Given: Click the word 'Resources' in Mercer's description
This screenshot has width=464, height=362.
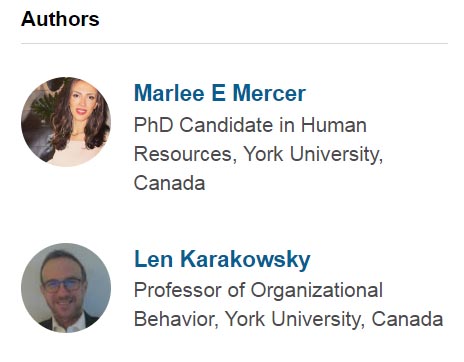Looking at the screenshot, I should point(183,155).
